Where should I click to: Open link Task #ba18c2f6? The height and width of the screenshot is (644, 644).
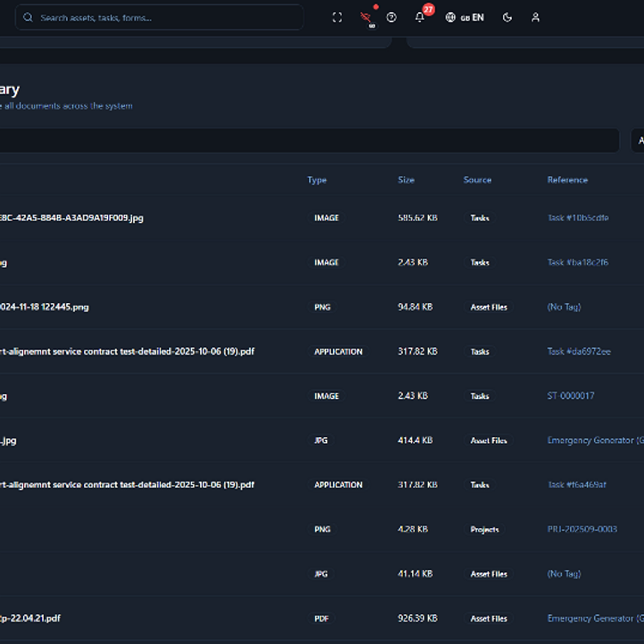point(578,263)
